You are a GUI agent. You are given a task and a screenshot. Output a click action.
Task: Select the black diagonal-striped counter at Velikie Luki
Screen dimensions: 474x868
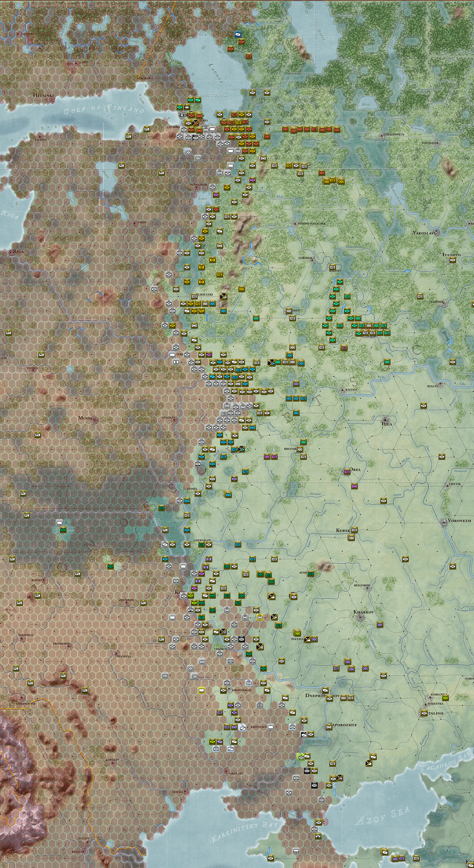[223, 296]
